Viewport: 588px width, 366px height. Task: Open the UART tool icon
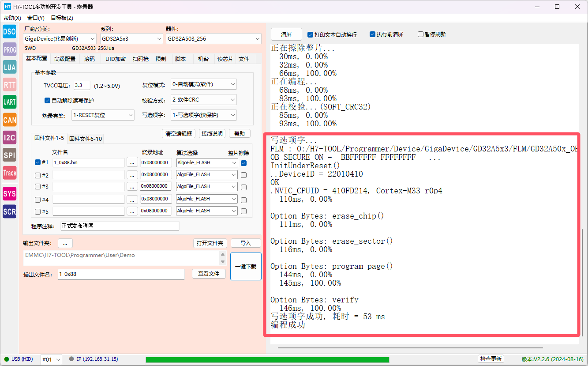coord(10,102)
